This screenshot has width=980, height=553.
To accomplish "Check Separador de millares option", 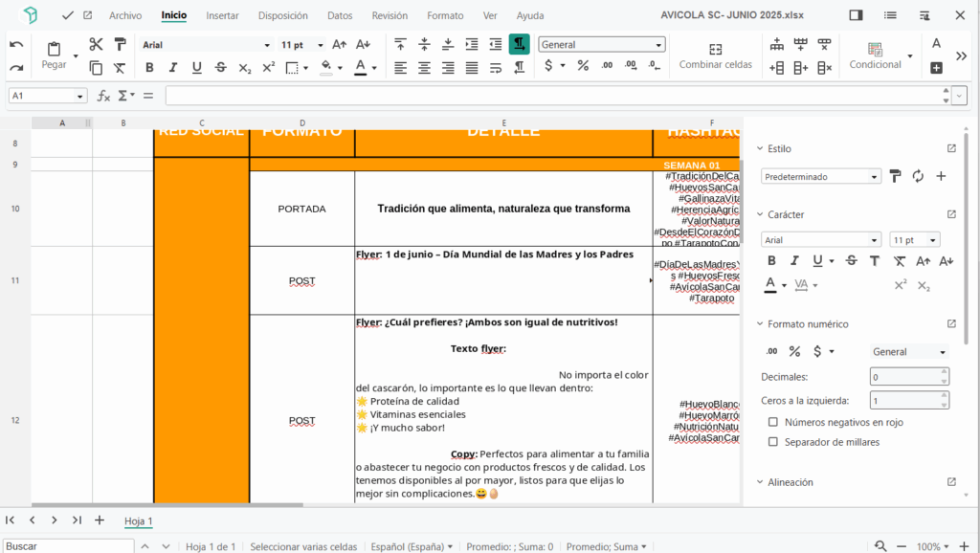I will click(x=773, y=442).
